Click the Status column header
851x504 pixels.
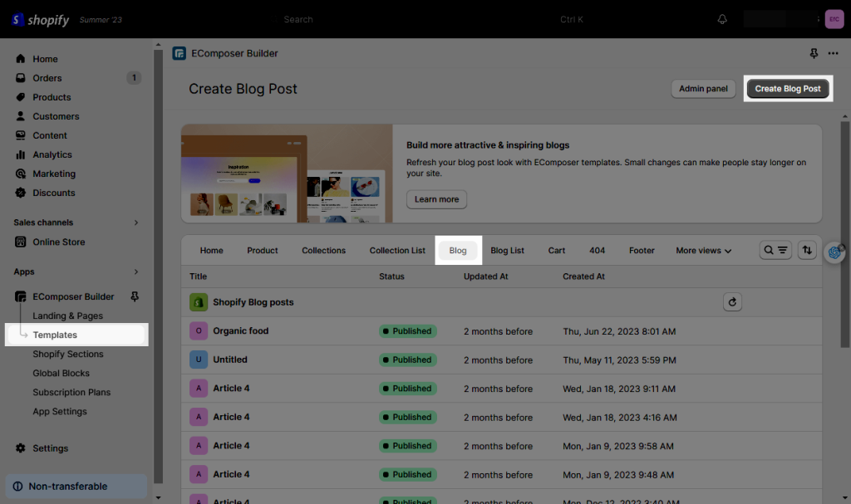click(x=391, y=276)
